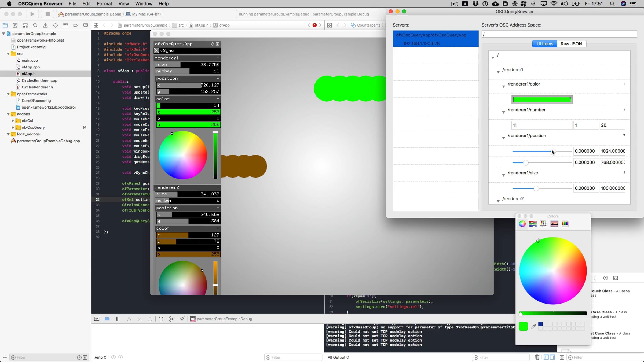Image resolution: width=644 pixels, height=362 pixels.
Task: Open the All Output dropdown in console
Action: 338,357
